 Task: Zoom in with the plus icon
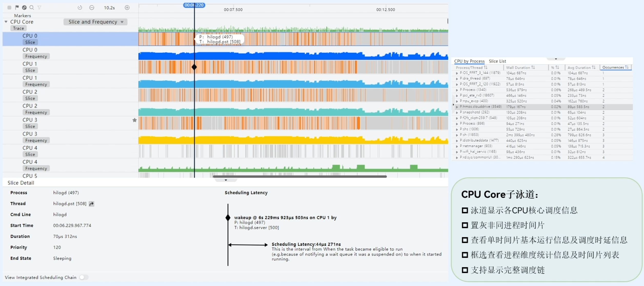pyautogui.click(x=127, y=8)
